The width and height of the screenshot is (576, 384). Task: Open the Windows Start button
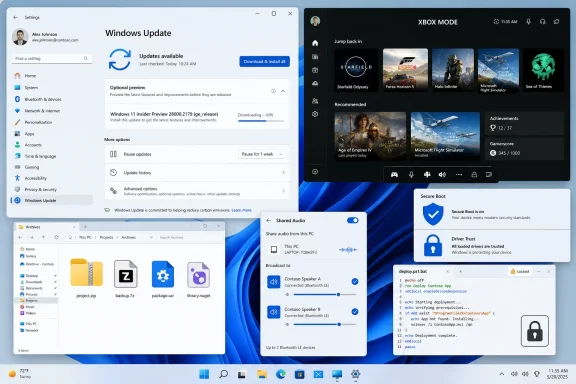pyautogui.click(x=204, y=374)
